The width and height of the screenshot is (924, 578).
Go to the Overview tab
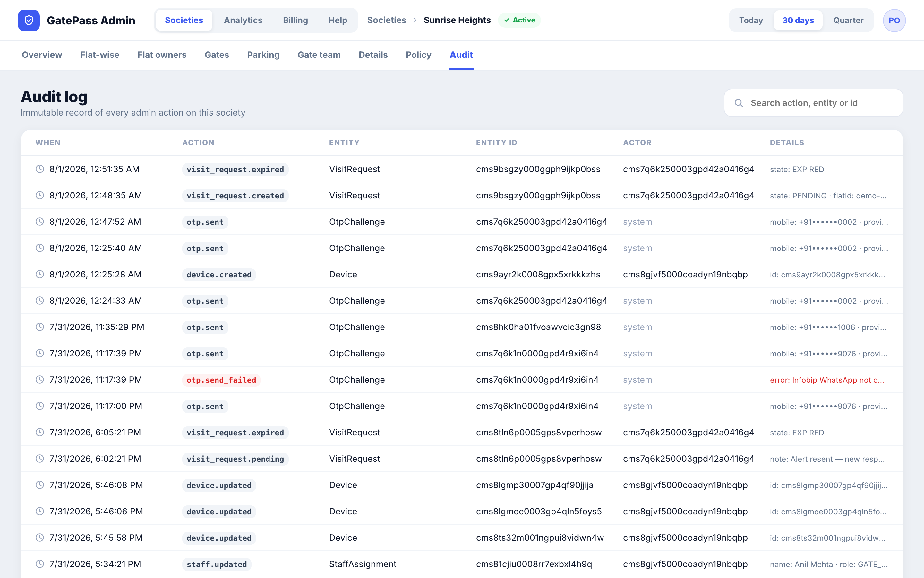click(42, 55)
